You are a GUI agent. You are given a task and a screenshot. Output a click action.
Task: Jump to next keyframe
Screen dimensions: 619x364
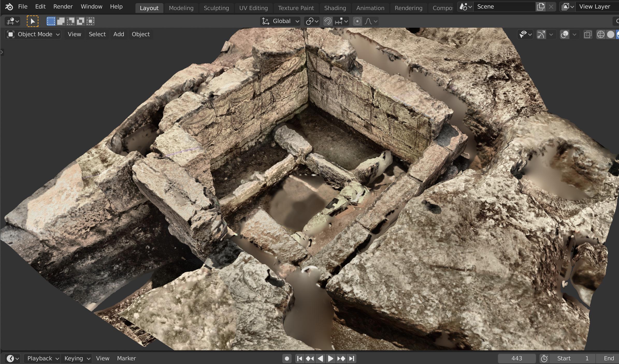(x=341, y=359)
